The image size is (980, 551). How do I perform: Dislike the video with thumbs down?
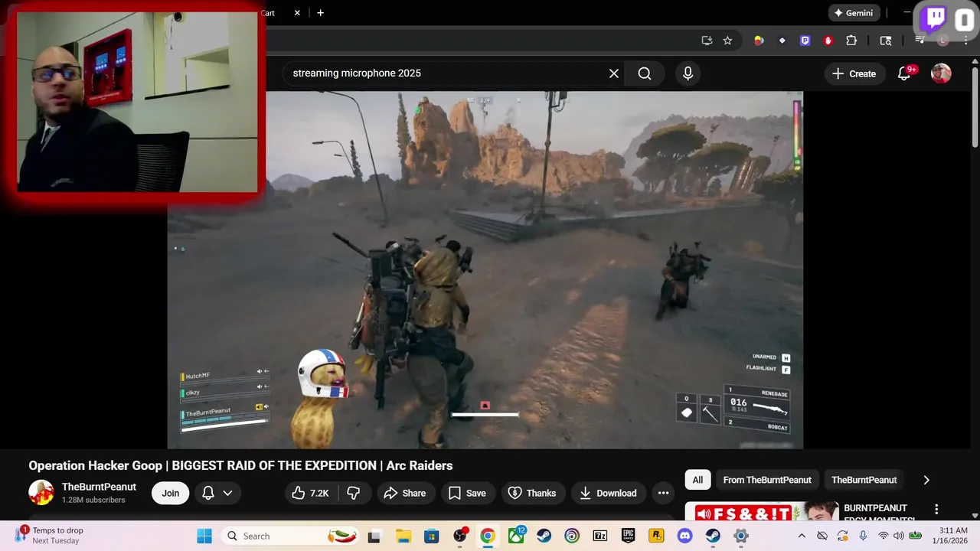pos(354,494)
